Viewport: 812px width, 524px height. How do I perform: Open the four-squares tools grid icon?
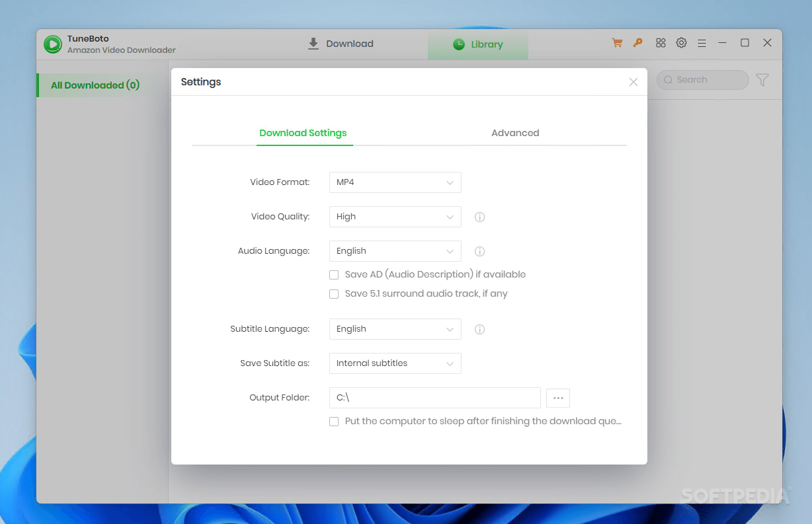[x=661, y=43]
